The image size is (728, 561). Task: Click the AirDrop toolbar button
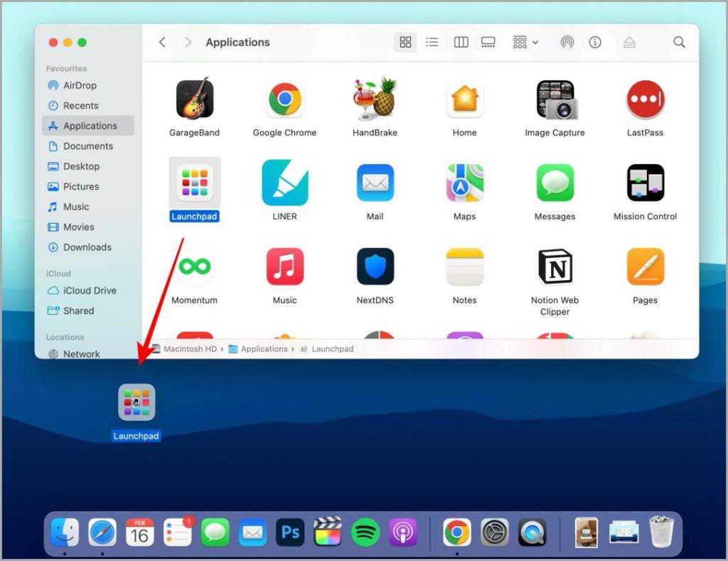tap(567, 42)
